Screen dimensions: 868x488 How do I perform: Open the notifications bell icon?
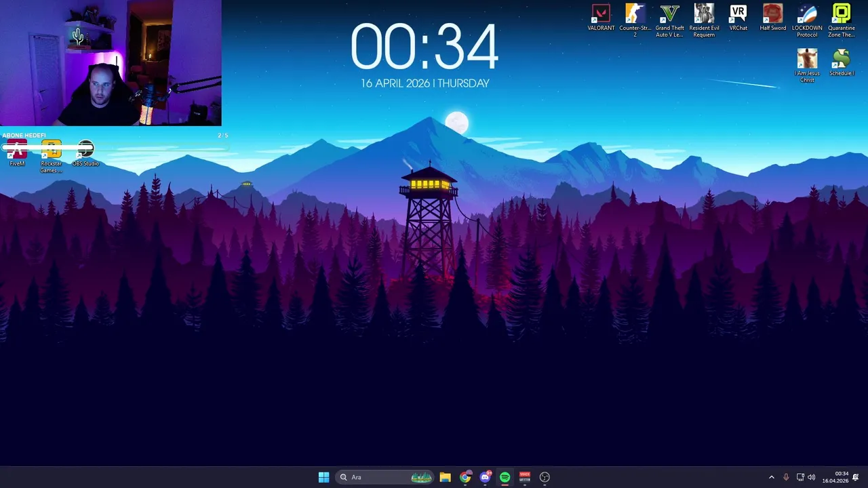click(856, 477)
